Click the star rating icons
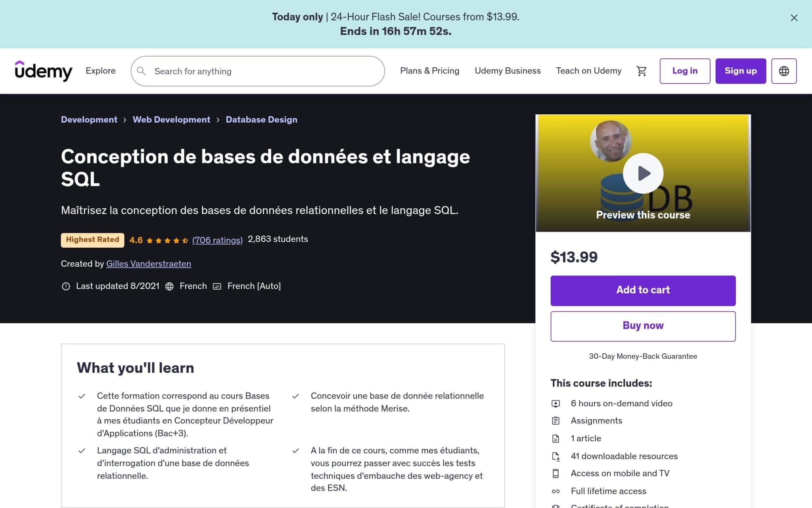Screen dimensions: 812x508 click(167, 241)
